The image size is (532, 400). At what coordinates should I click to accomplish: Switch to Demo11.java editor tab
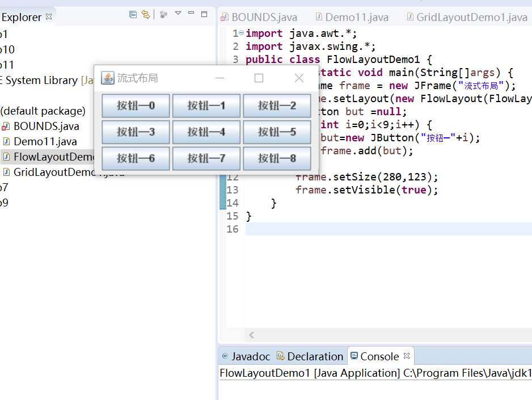tap(356, 17)
